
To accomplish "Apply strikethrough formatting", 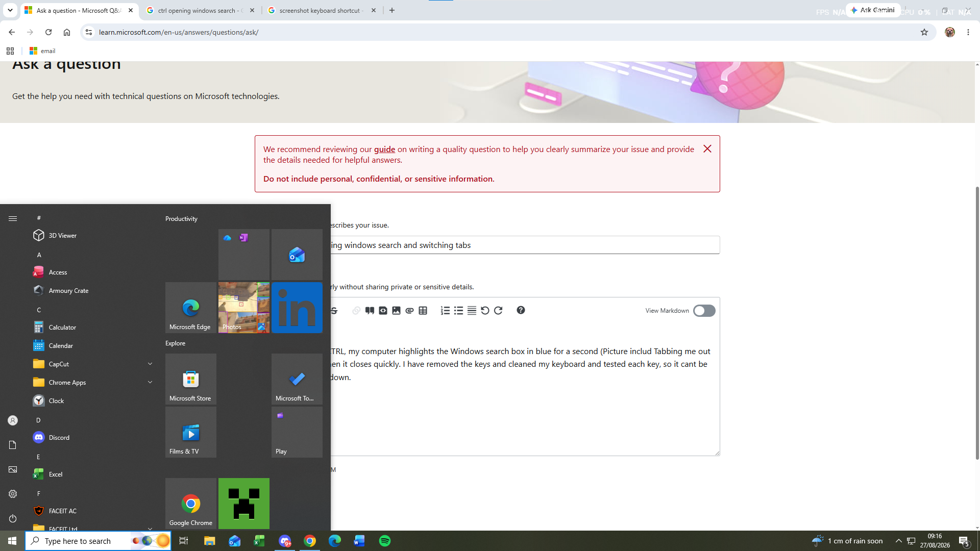I will [334, 311].
